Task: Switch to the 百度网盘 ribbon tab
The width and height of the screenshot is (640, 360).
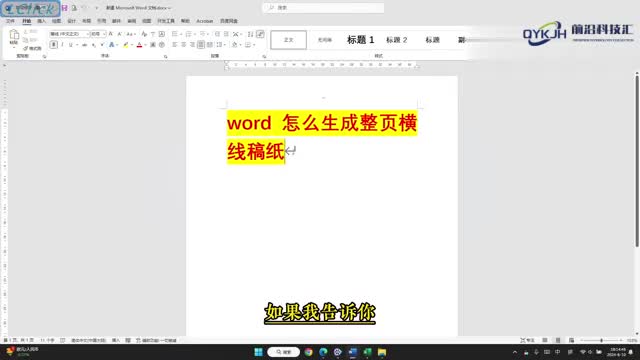Action: (x=229, y=21)
